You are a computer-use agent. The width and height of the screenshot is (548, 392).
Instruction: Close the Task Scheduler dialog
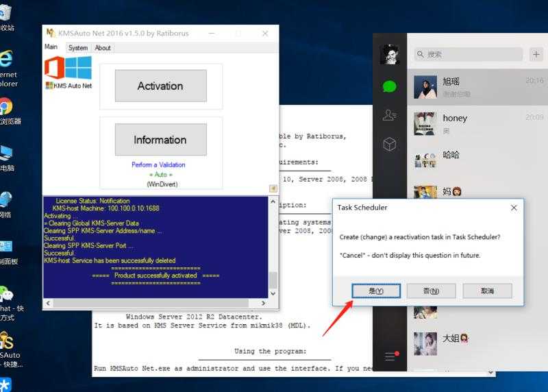[x=514, y=208]
